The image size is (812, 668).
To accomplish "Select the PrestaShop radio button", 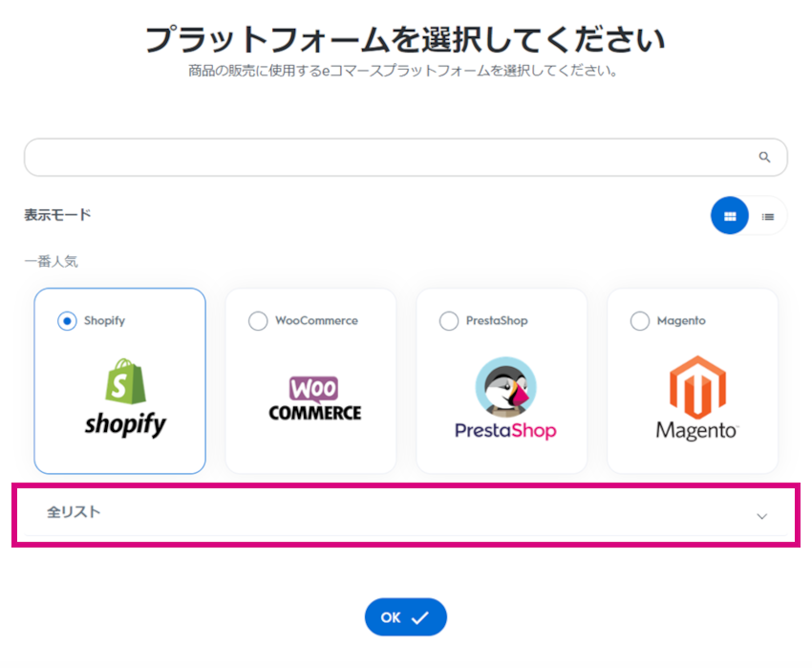I will click(x=449, y=321).
